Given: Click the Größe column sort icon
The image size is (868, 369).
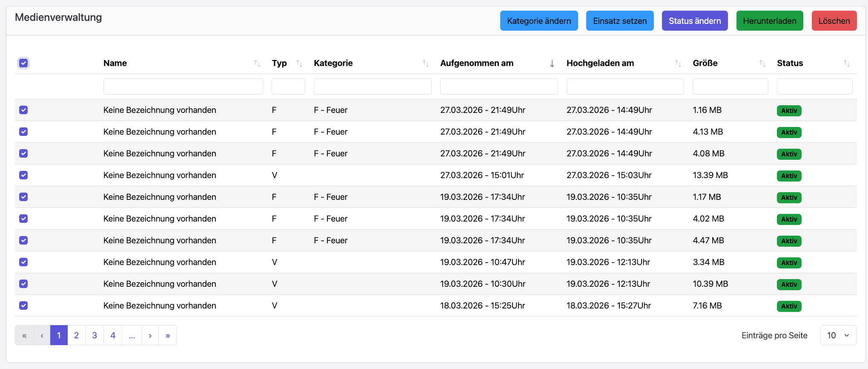Looking at the screenshot, I should tap(762, 63).
